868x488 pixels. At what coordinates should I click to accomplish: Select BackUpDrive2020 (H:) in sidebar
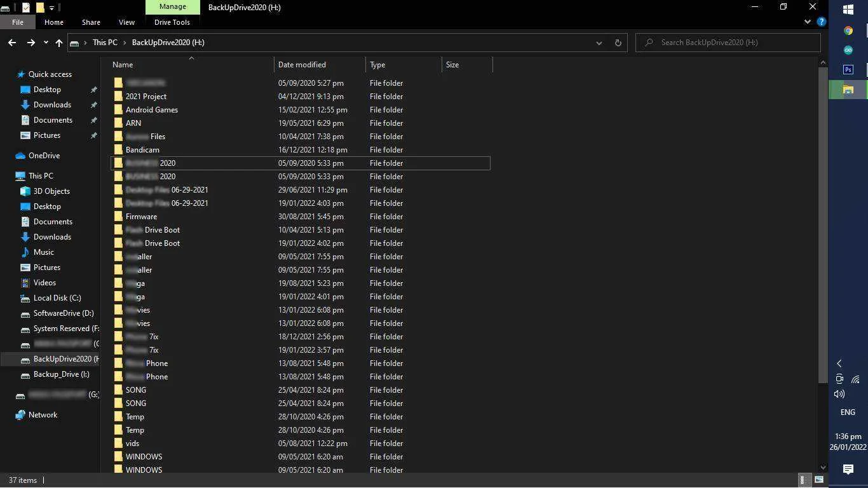click(66, 359)
